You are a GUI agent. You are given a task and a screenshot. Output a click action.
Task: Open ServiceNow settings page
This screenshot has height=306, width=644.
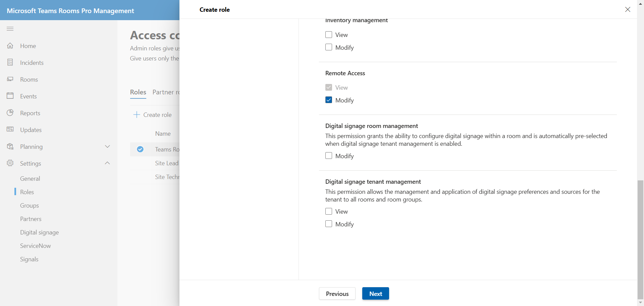pos(35,246)
